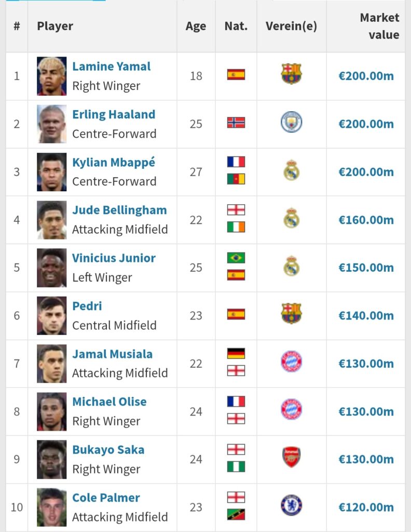411x532 pixels.
Task: Open the Pedri player name link
Action: click(x=87, y=306)
